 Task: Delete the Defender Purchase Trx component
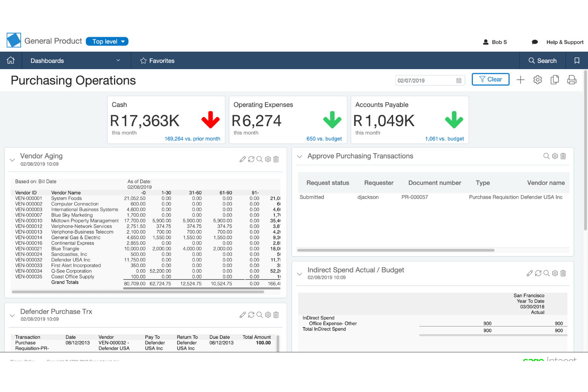coord(276,315)
